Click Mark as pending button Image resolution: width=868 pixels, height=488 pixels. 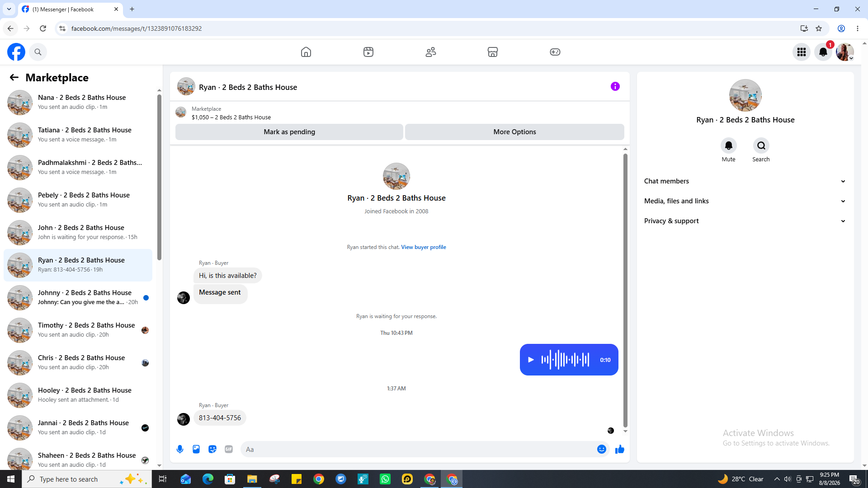289,132
